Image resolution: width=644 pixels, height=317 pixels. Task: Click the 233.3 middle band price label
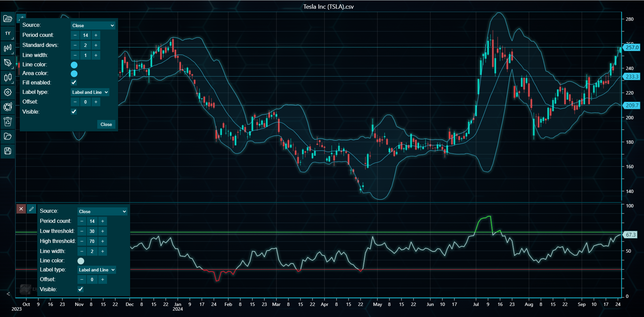632,76
